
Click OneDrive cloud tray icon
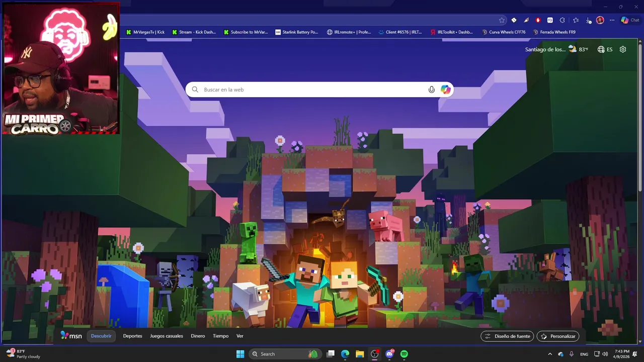tap(560, 354)
